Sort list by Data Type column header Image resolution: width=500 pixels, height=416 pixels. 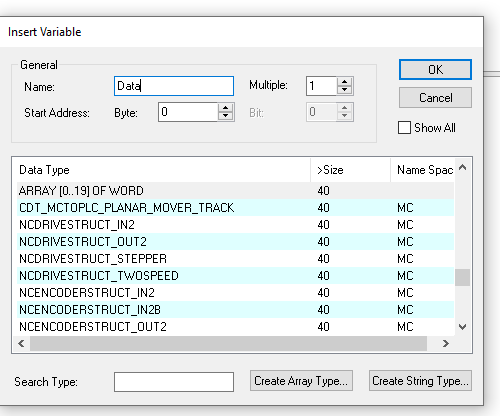point(163,170)
